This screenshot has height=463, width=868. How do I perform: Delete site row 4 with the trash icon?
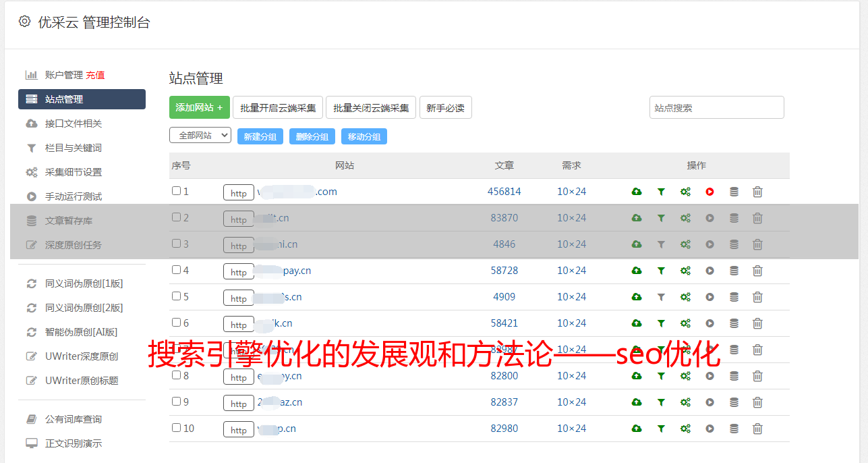pyautogui.click(x=757, y=271)
